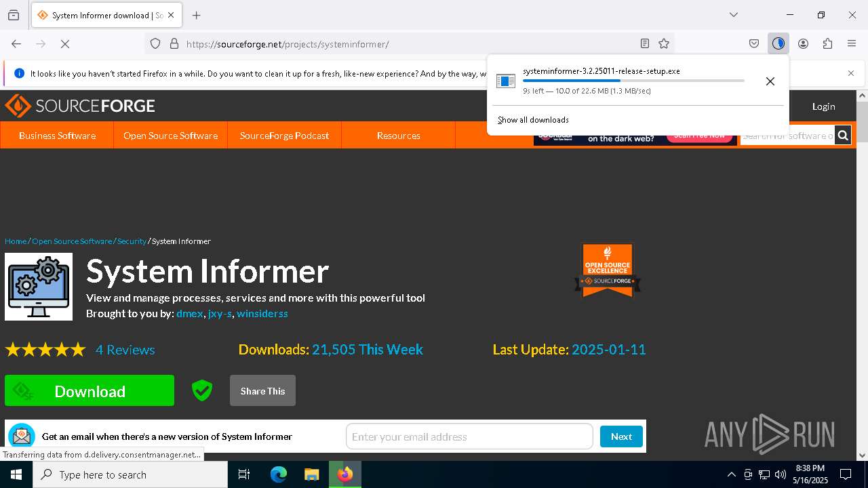Screen dimensions: 868x488
Task: Click the Security breadcrumb link
Action: pyautogui.click(x=132, y=241)
